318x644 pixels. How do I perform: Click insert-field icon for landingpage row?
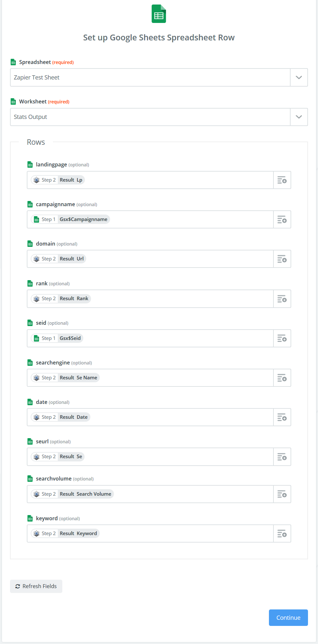282,180
